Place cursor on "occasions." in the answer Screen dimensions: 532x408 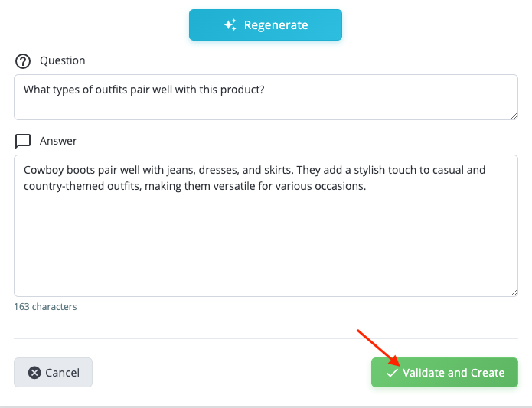coord(340,185)
